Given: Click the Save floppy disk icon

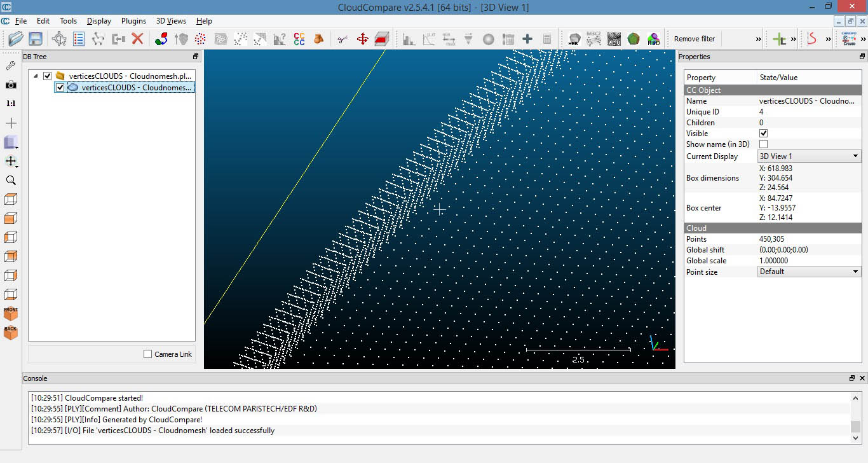Looking at the screenshot, I should click(36, 39).
